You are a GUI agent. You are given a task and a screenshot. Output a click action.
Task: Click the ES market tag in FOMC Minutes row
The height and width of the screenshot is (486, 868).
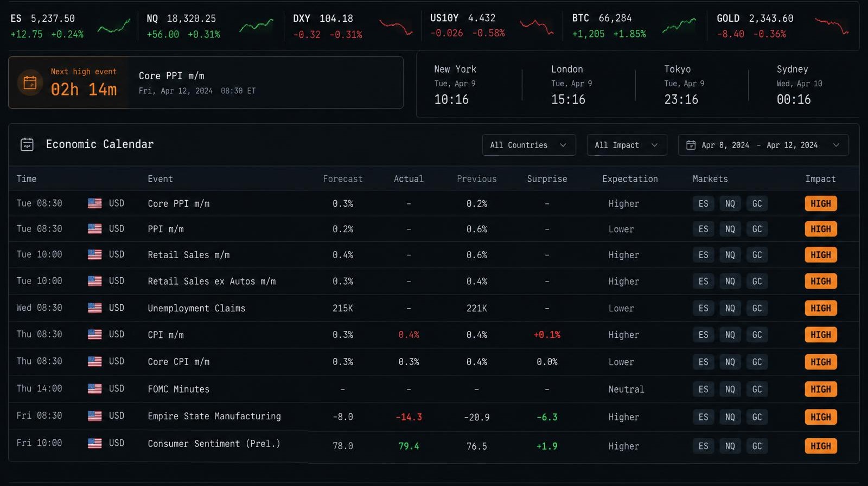[703, 389]
